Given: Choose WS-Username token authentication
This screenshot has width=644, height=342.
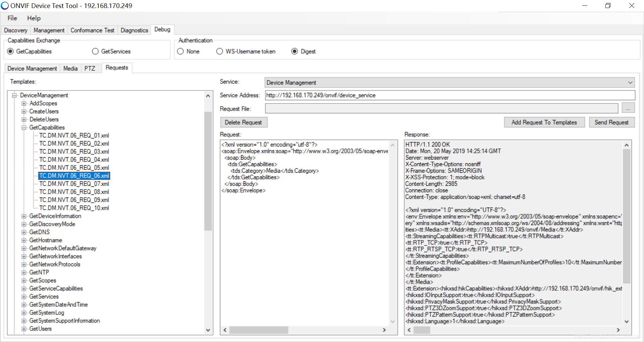Looking at the screenshot, I should pos(220,51).
